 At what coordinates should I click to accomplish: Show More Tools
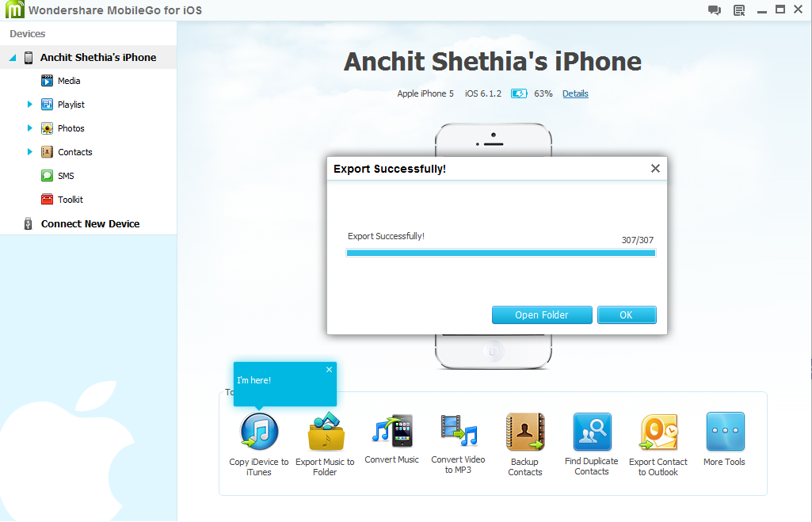(725, 439)
